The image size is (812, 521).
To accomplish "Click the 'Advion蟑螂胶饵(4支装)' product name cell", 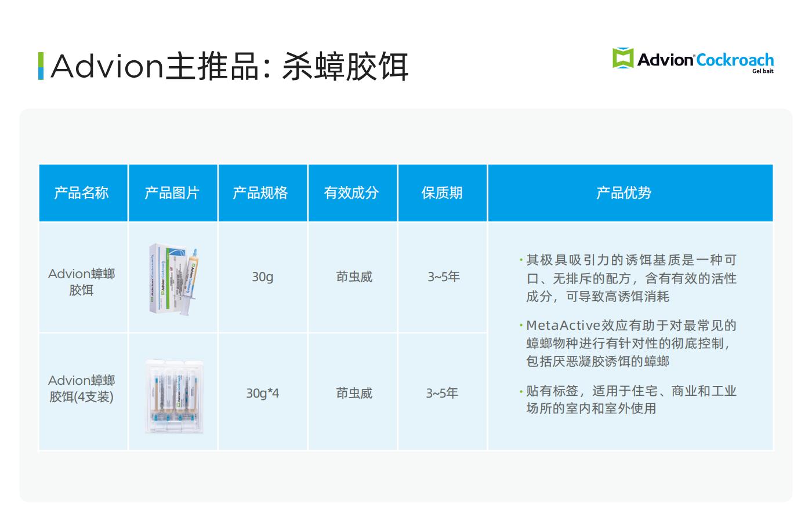I will (x=83, y=391).
